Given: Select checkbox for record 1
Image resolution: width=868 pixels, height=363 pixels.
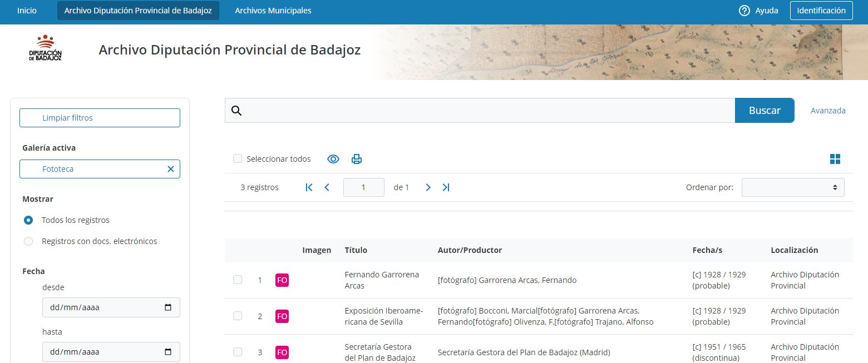Looking at the screenshot, I should tap(238, 280).
